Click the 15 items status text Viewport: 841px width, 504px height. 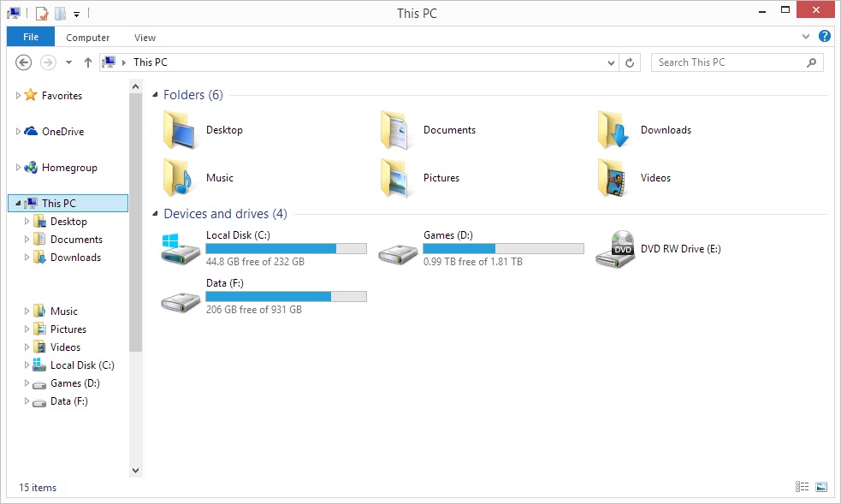pos(38,488)
